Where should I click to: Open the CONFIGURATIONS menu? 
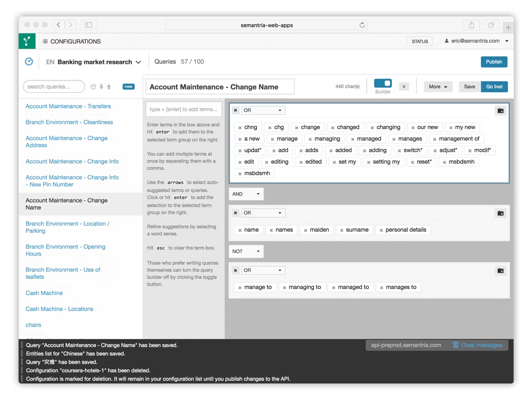pos(71,41)
